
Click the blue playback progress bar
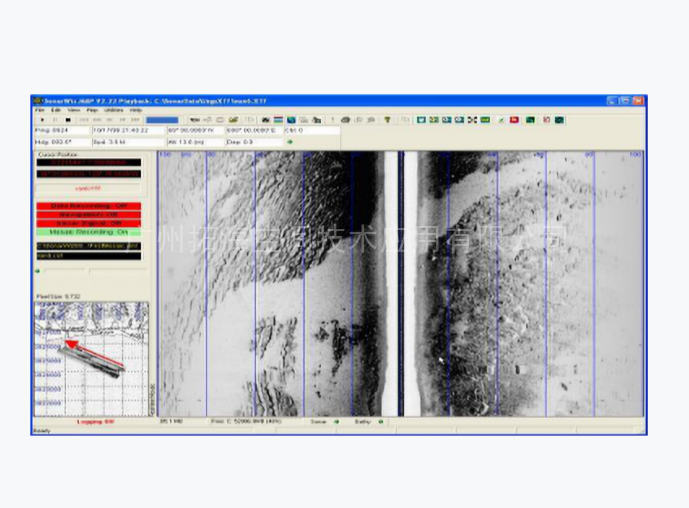click(161, 120)
